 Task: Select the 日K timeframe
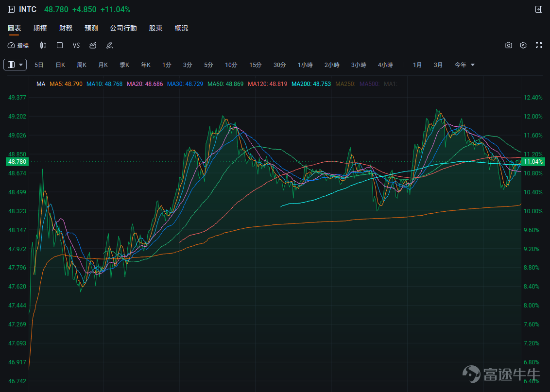pyautogui.click(x=60, y=65)
